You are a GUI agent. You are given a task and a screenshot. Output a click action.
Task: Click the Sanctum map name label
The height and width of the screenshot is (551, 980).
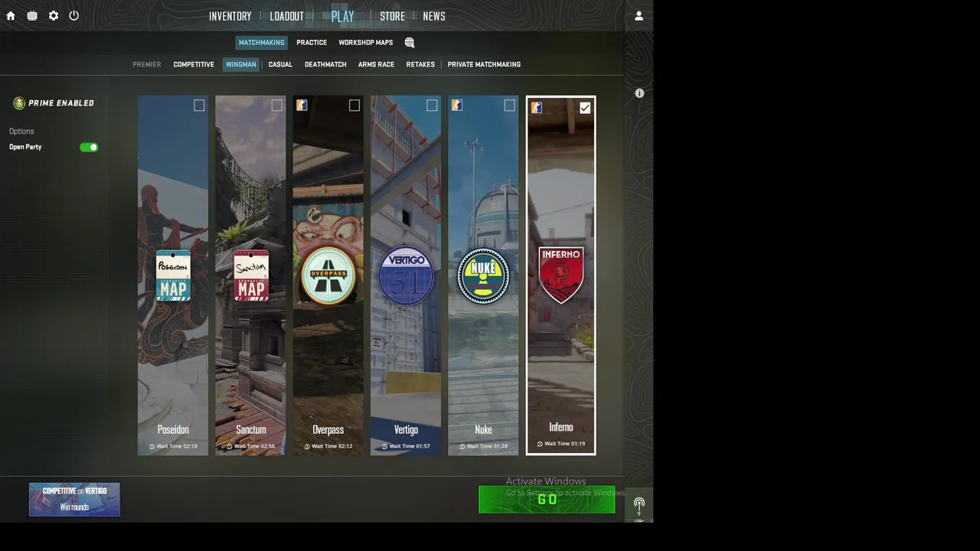(x=251, y=430)
